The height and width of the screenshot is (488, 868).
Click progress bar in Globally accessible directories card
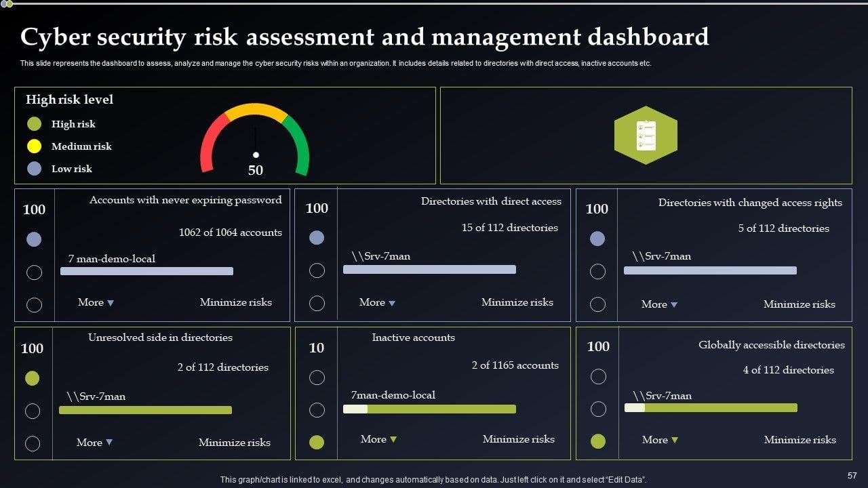[711, 407]
